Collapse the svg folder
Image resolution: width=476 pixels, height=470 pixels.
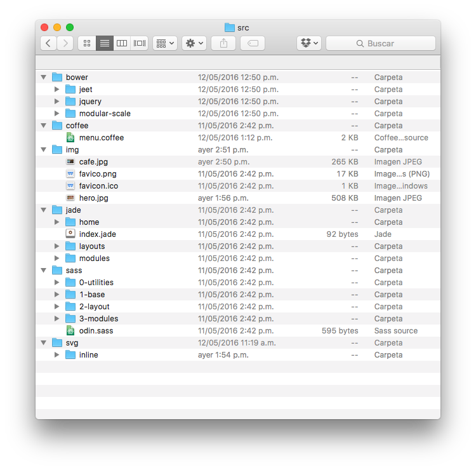(x=44, y=343)
